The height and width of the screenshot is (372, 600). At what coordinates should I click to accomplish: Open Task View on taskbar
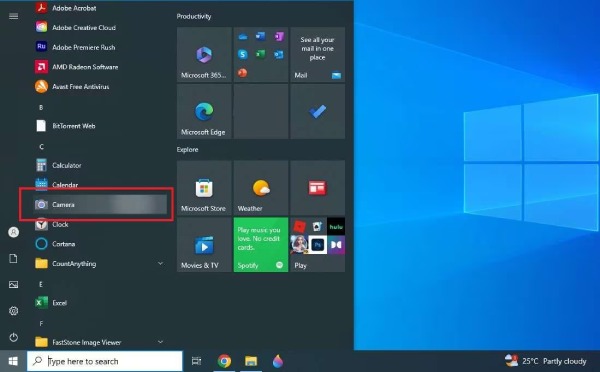tap(196, 361)
